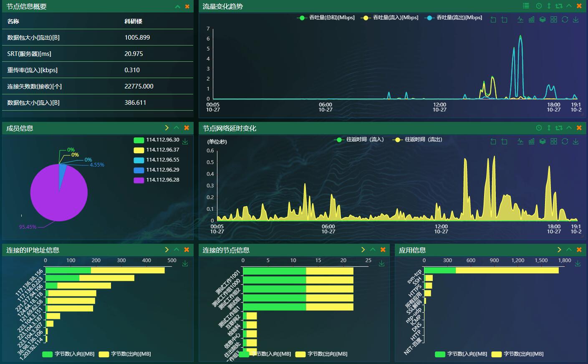Close the 连接的IP地址信息 panel
The height and width of the screenshot is (364, 588).
pyautogui.click(x=187, y=250)
